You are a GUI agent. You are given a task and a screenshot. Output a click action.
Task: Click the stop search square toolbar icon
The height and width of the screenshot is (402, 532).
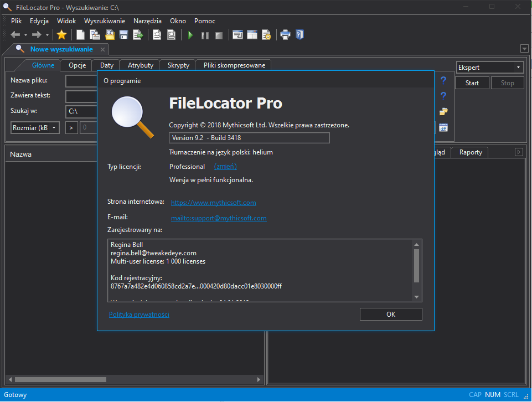click(x=219, y=35)
